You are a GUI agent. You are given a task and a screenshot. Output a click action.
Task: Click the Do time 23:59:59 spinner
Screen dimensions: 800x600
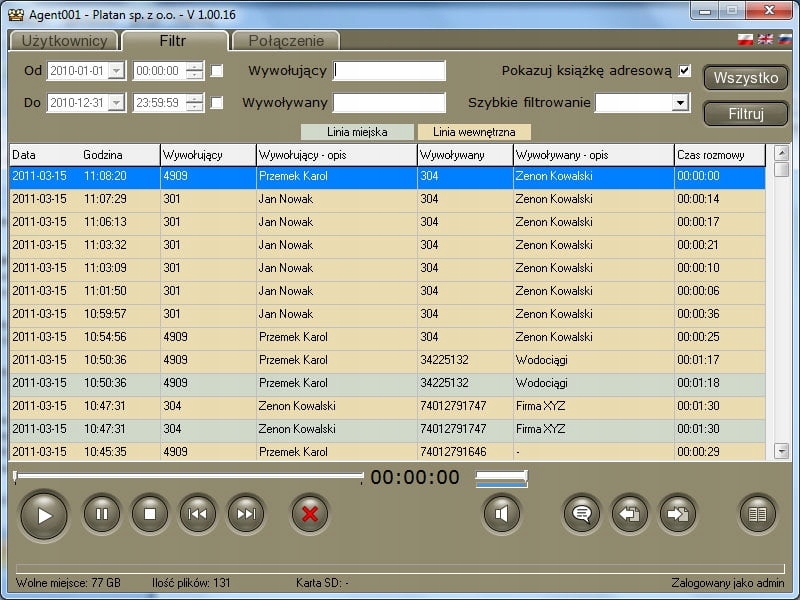click(x=194, y=103)
